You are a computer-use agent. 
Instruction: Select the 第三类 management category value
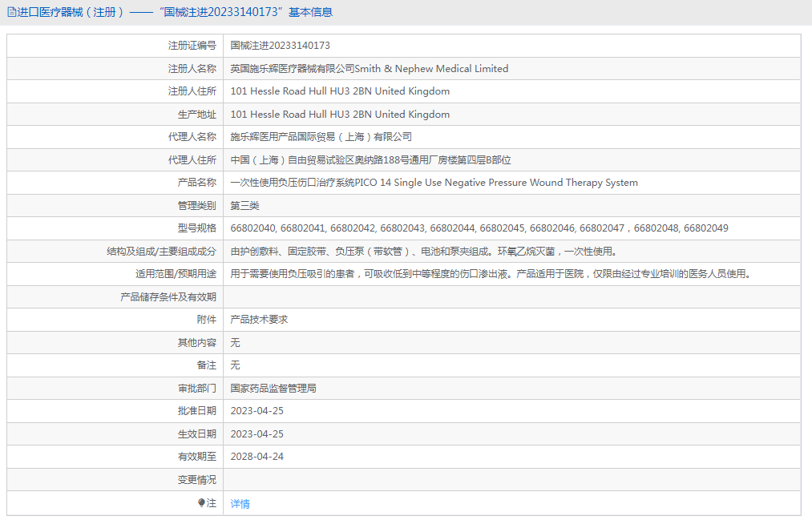click(244, 206)
